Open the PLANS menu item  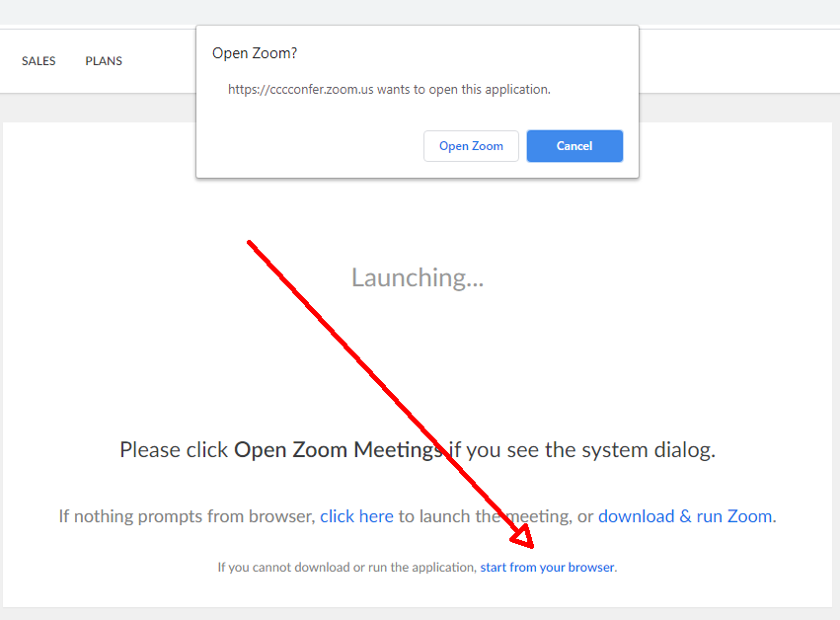pos(104,61)
